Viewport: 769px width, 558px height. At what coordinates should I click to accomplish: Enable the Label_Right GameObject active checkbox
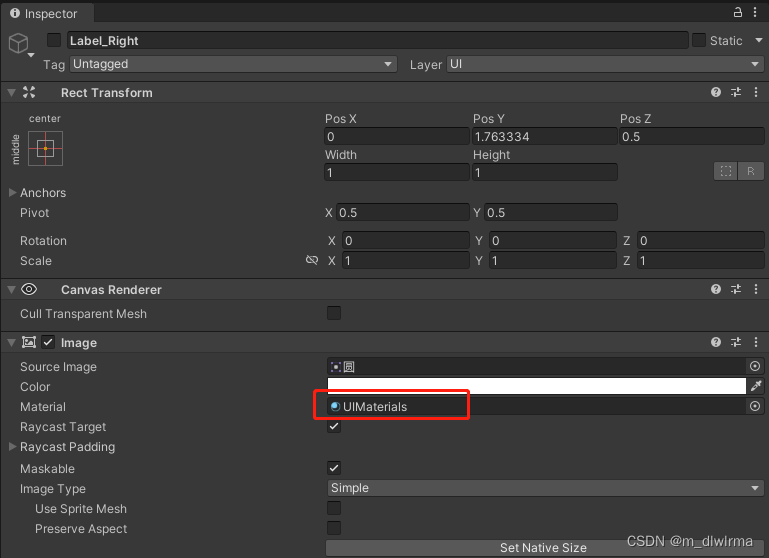[x=54, y=40]
